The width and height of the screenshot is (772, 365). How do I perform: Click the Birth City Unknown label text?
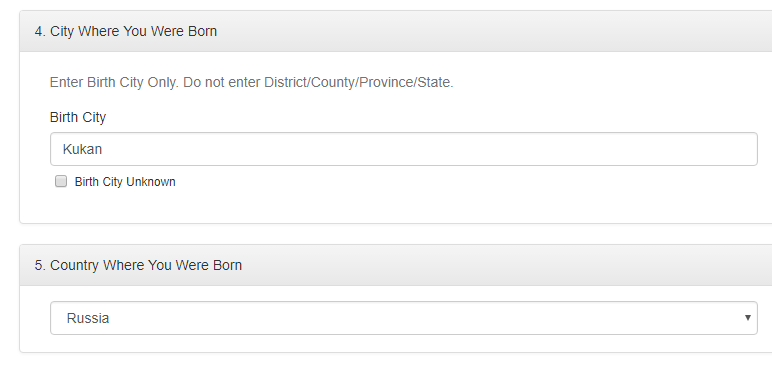coord(125,182)
